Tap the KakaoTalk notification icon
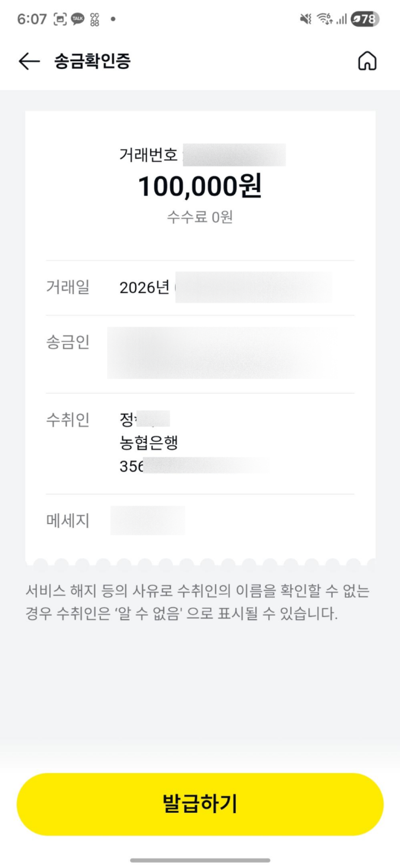 point(78,19)
